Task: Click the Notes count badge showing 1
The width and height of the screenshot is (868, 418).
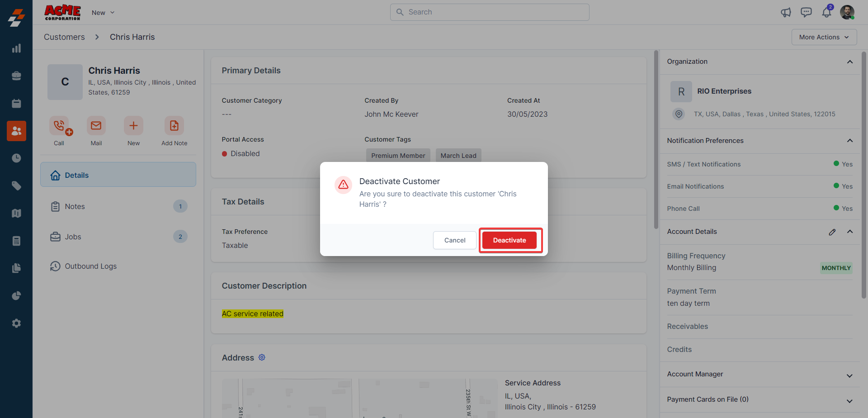Action: click(x=180, y=206)
